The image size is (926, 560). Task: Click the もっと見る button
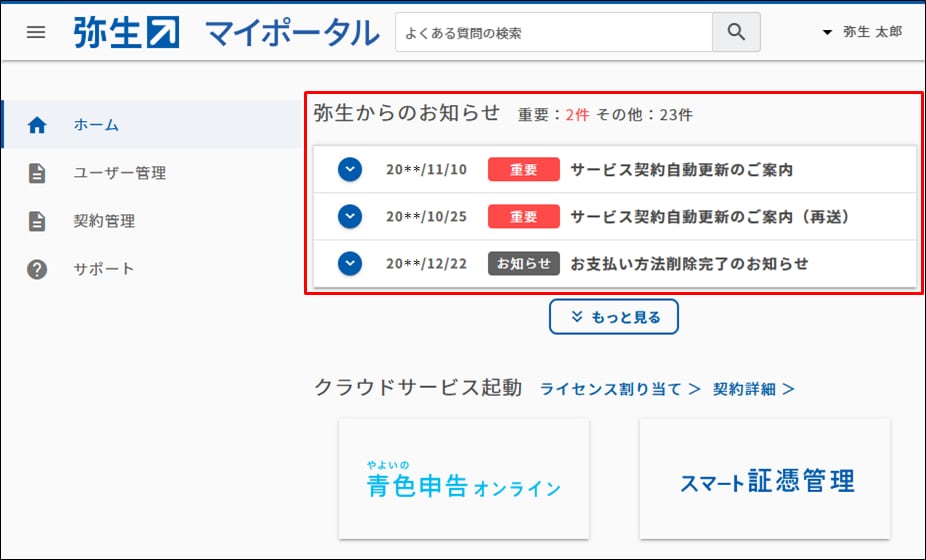(x=614, y=317)
